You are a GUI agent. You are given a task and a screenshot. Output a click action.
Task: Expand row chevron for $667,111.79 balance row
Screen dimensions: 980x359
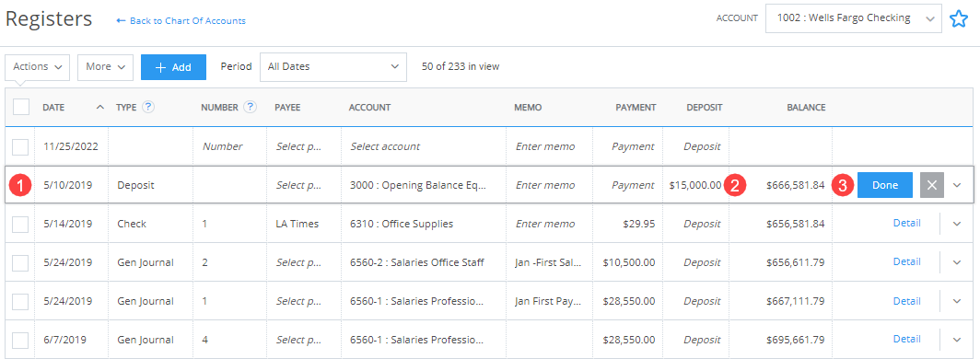click(957, 301)
